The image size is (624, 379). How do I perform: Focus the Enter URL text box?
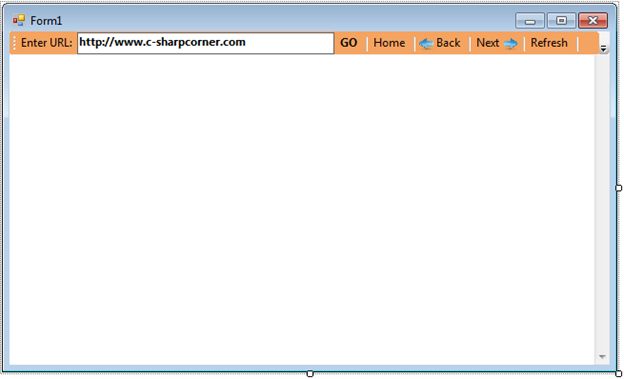205,43
